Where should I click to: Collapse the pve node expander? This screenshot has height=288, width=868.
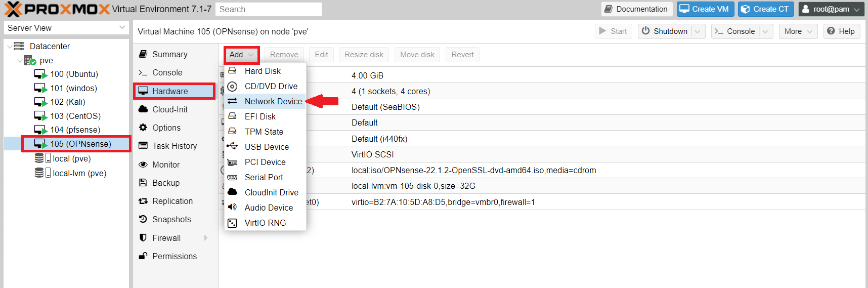(x=20, y=61)
